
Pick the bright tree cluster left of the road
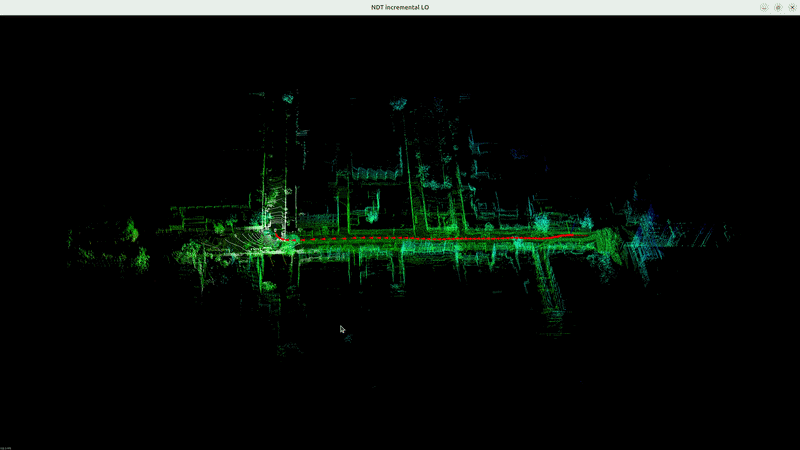131,231
